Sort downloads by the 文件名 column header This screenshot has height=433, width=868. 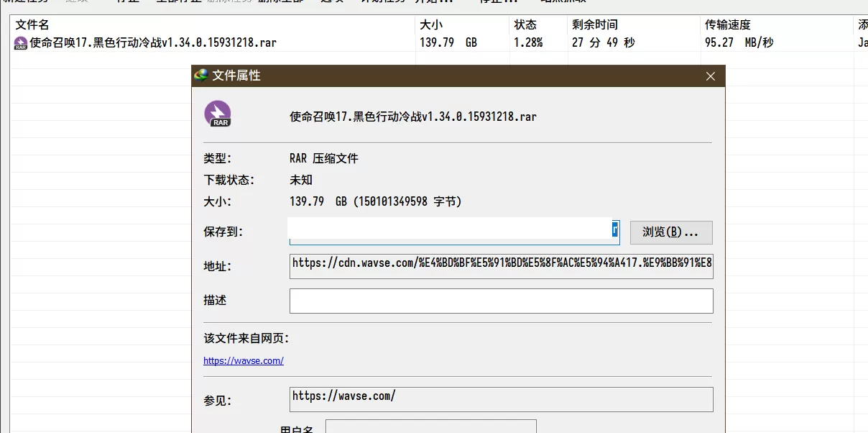coord(32,24)
